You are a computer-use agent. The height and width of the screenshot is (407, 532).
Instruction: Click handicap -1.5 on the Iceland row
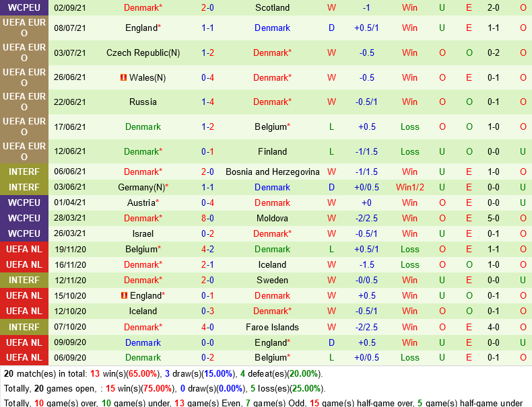click(x=367, y=264)
